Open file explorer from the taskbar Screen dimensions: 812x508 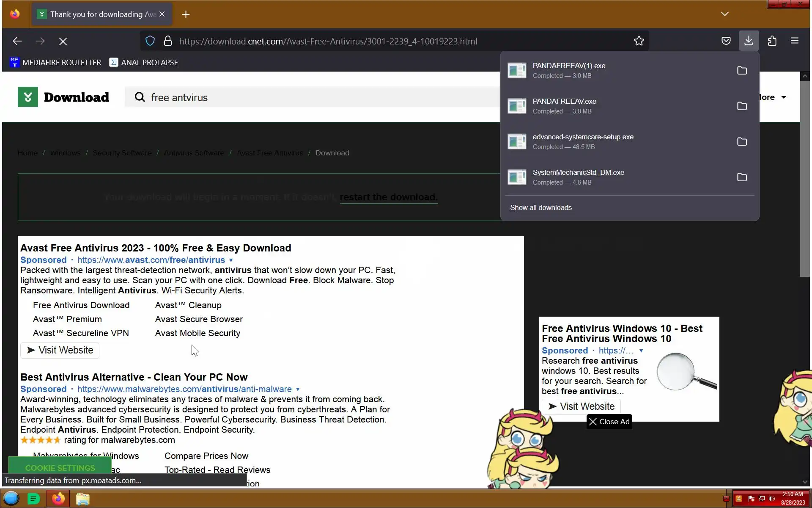pos(83,499)
